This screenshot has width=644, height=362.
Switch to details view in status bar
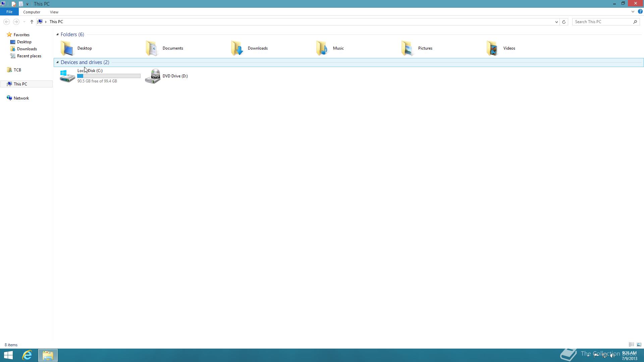[631, 345]
